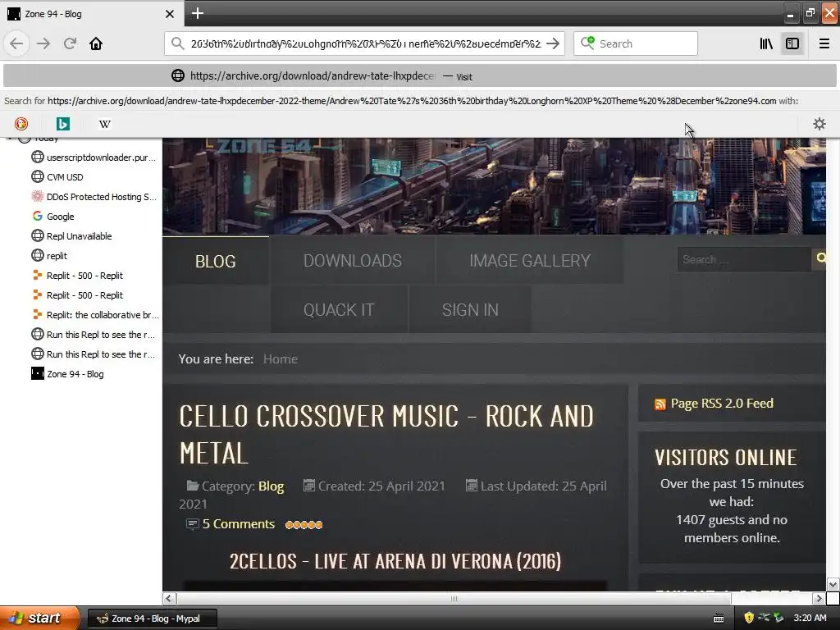Search with the DuckDuckGo engine icon

click(21, 124)
